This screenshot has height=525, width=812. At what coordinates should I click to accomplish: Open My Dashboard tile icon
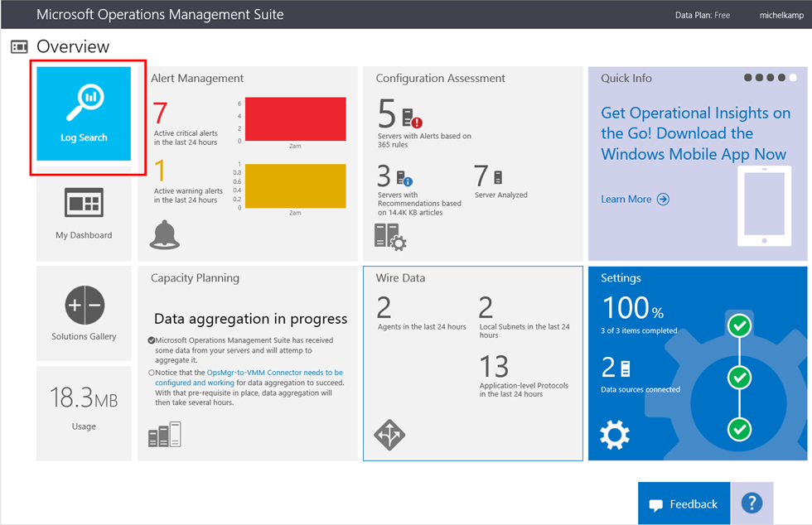click(84, 202)
